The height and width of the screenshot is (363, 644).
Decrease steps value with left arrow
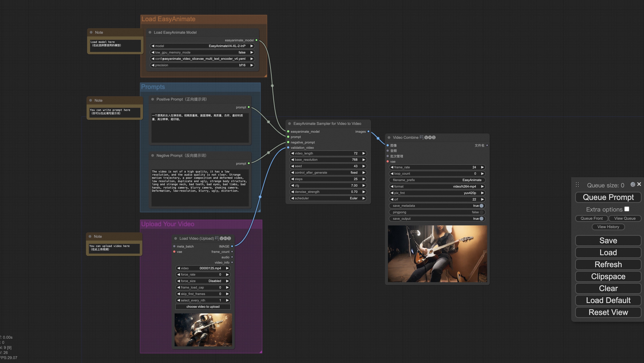[x=292, y=179]
